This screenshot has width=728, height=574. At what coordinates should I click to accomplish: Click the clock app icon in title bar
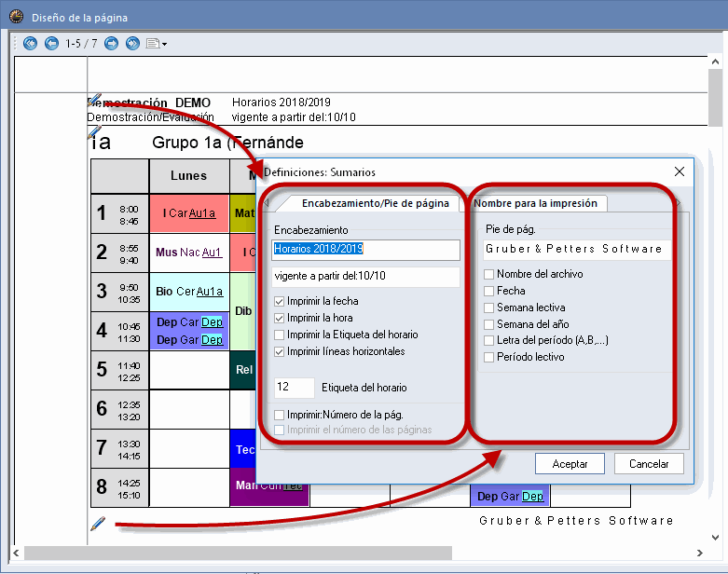(x=16, y=17)
